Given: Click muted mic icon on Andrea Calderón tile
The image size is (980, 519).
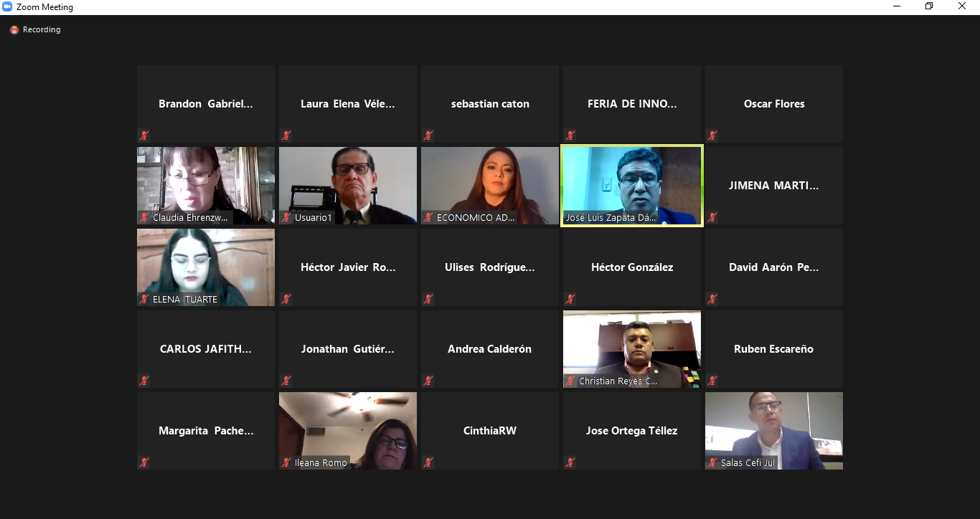Looking at the screenshot, I should tap(428, 381).
